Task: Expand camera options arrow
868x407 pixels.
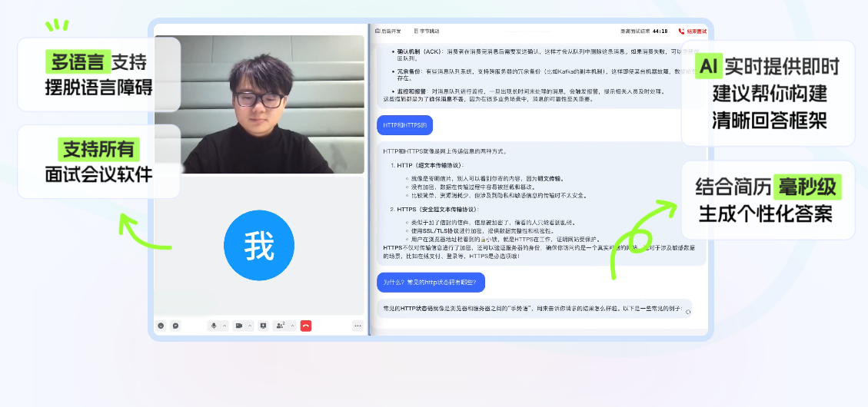Action: 250,326
